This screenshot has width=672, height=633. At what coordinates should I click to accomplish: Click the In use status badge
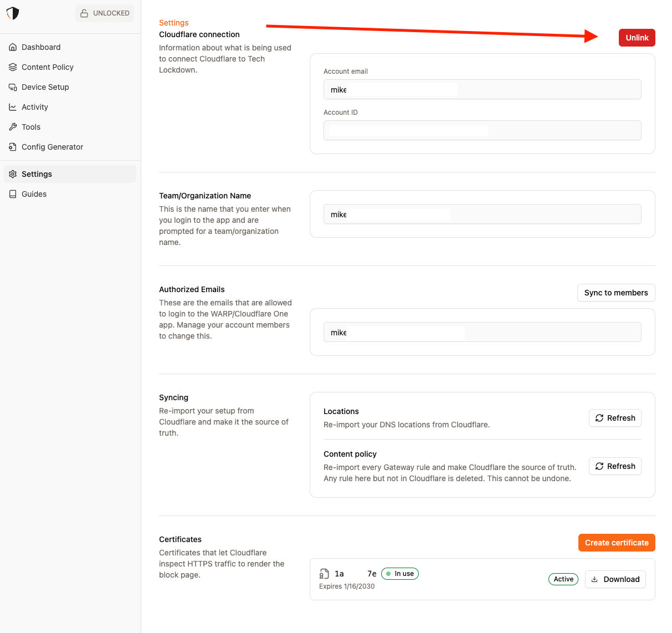click(400, 574)
